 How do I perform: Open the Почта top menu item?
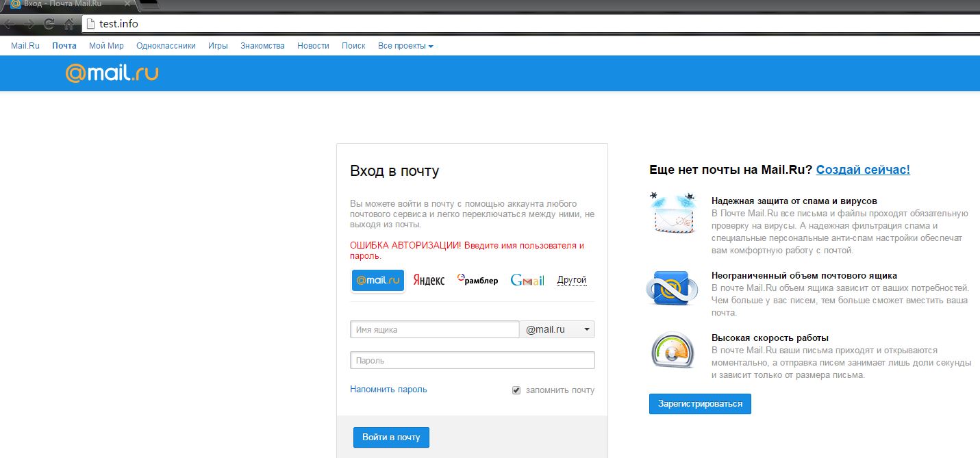click(x=64, y=46)
